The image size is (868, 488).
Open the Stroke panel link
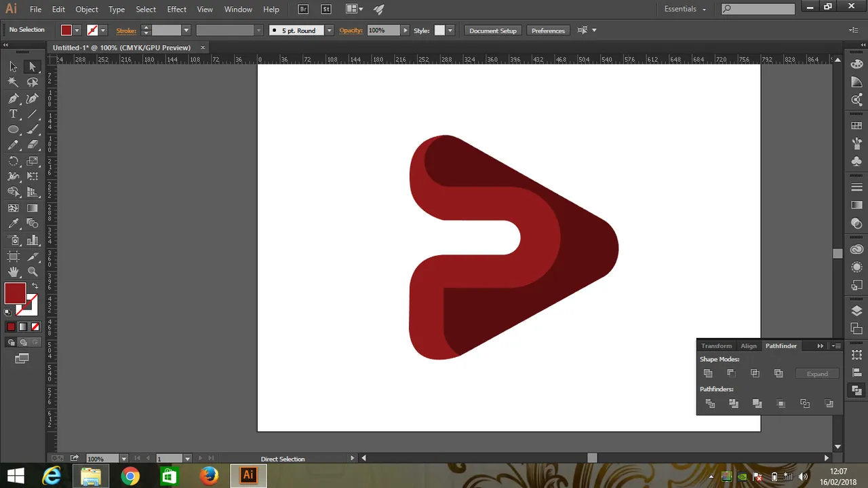(126, 31)
